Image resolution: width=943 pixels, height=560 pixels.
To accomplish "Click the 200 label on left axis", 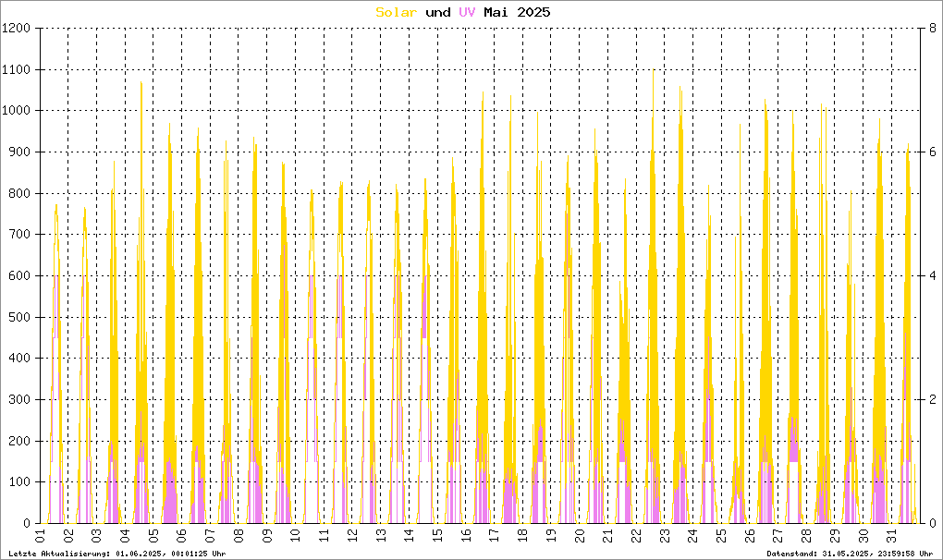I will click(x=19, y=441).
